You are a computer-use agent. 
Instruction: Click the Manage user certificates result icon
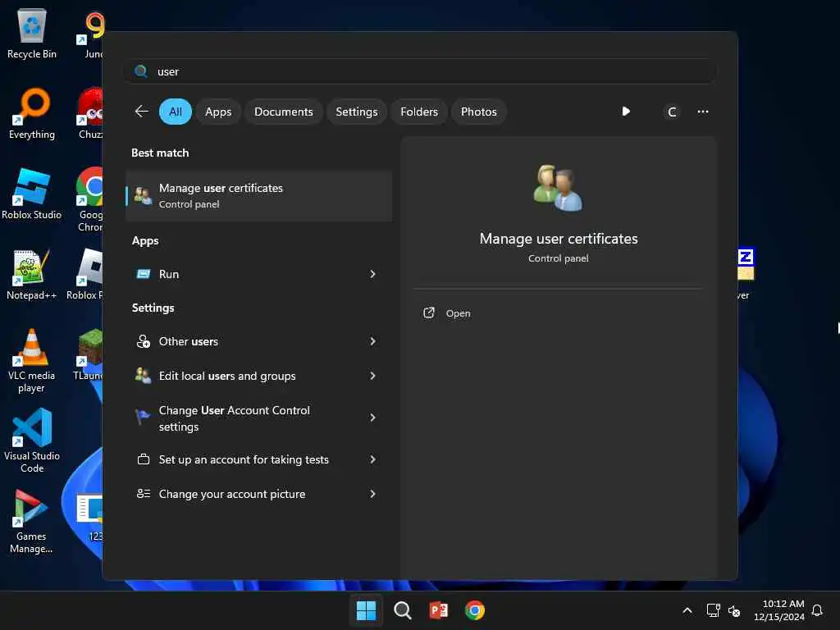point(143,195)
